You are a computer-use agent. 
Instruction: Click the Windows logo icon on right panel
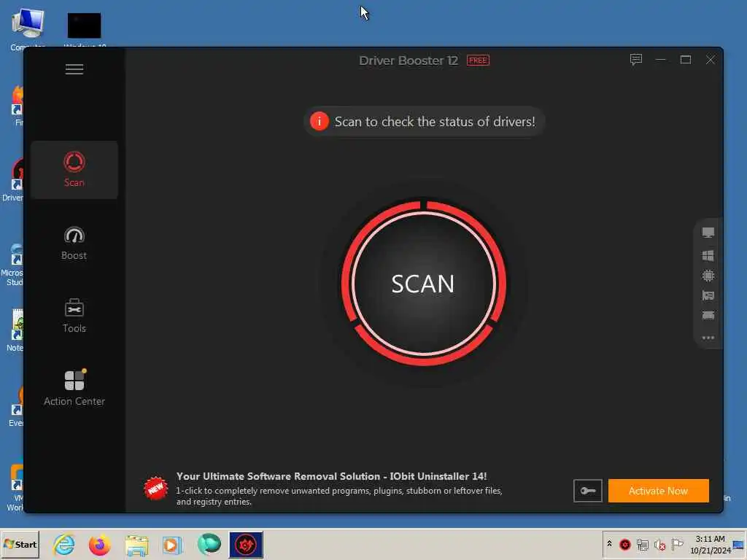(708, 256)
